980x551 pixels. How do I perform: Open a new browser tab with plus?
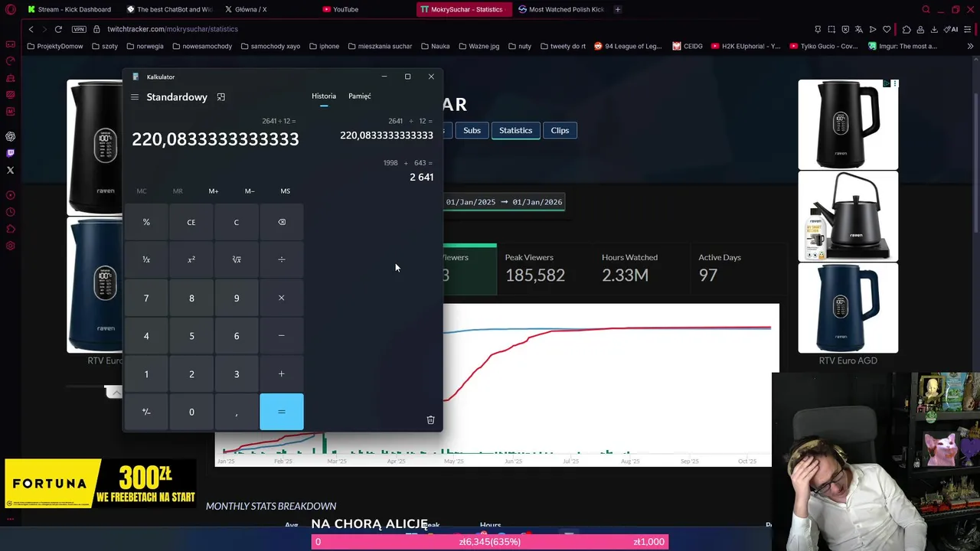(x=618, y=9)
